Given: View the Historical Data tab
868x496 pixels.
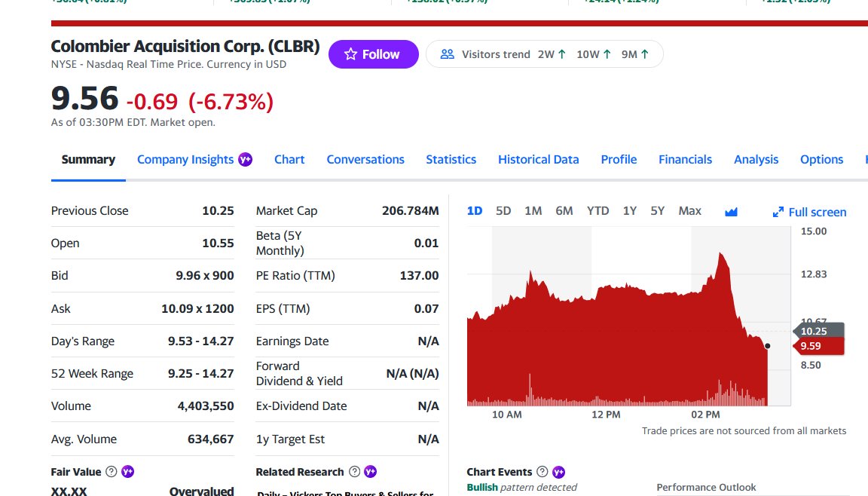Looking at the screenshot, I should (539, 160).
